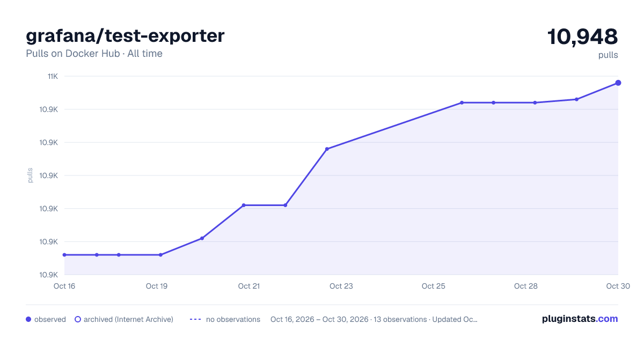Click the Oct 19 x-axis label
This screenshot has height=338, width=644.
(157, 286)
